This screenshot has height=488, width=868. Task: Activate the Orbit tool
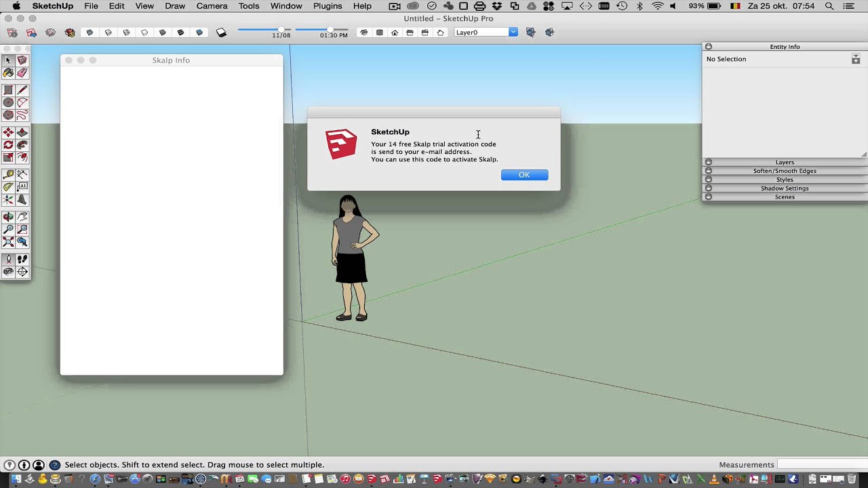click(x=8, y=217)
